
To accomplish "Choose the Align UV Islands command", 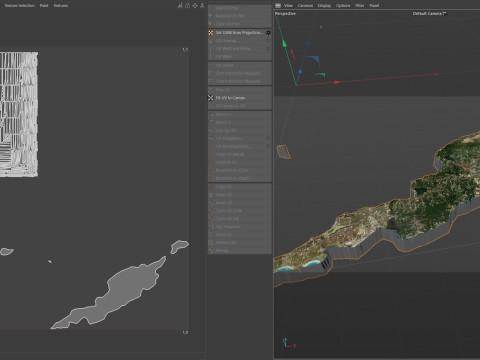I will point(240,154).
